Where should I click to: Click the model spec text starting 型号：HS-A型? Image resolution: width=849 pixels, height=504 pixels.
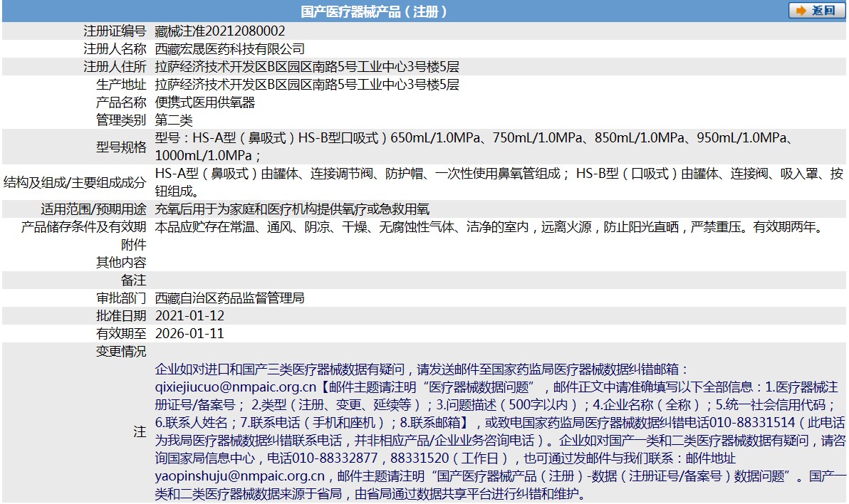(474, 147)
